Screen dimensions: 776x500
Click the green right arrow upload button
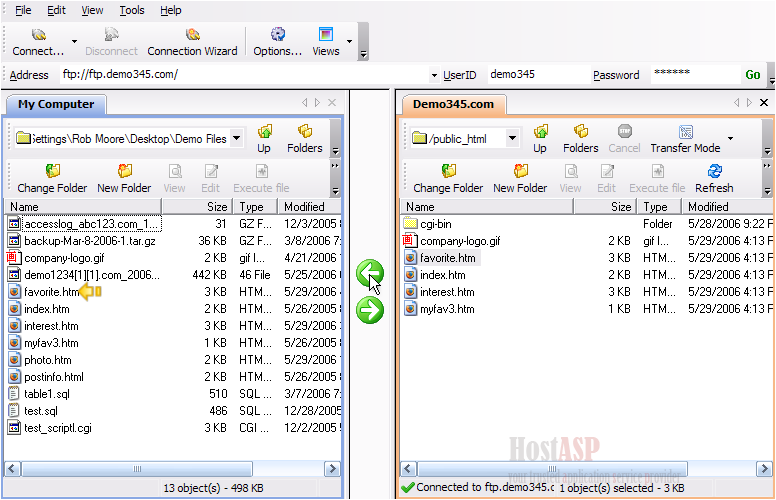point(370,310)
